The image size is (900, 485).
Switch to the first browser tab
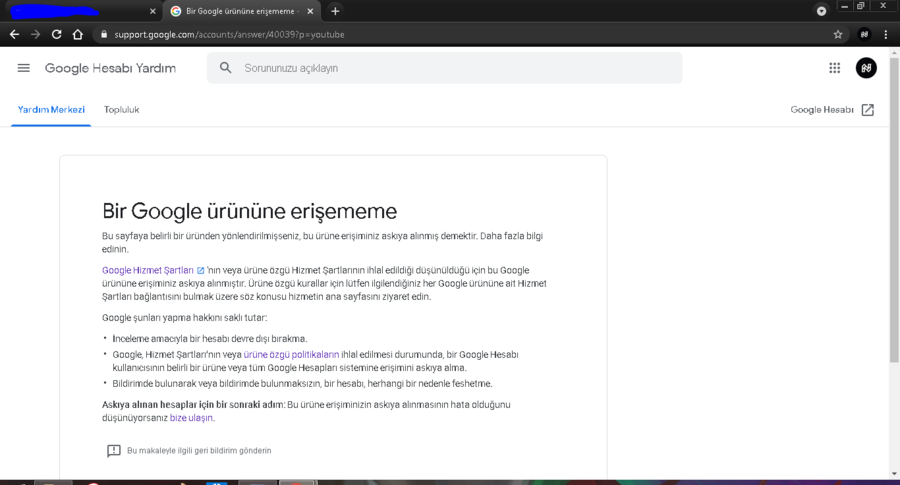80,11
